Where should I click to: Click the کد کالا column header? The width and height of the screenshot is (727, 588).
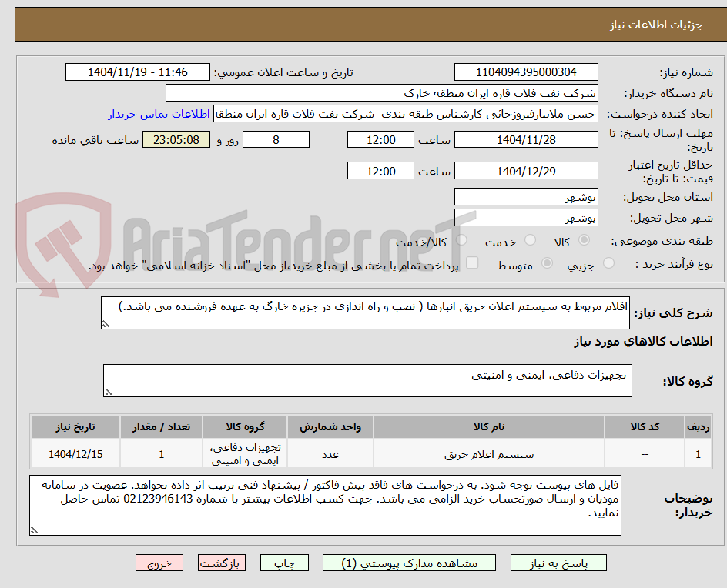pyautogui.click(x=645, y=426)
